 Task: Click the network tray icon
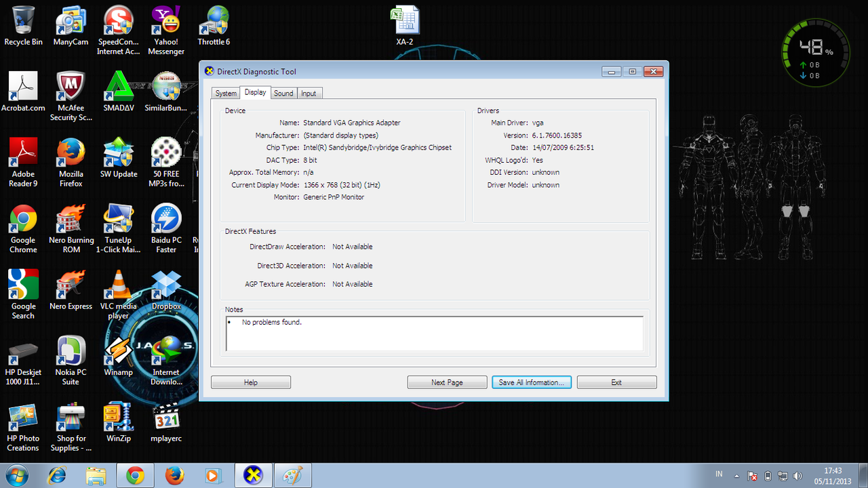click(x=783, y=476)
